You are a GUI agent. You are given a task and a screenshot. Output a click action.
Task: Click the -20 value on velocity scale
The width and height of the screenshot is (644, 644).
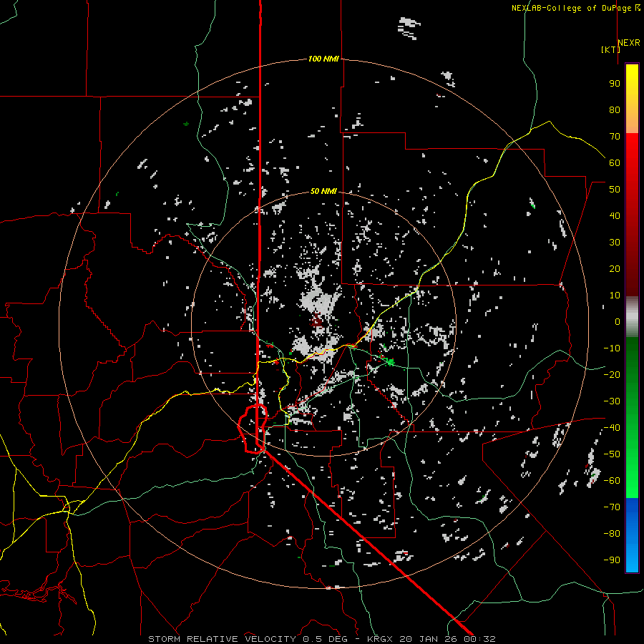[x=612, y=375]
